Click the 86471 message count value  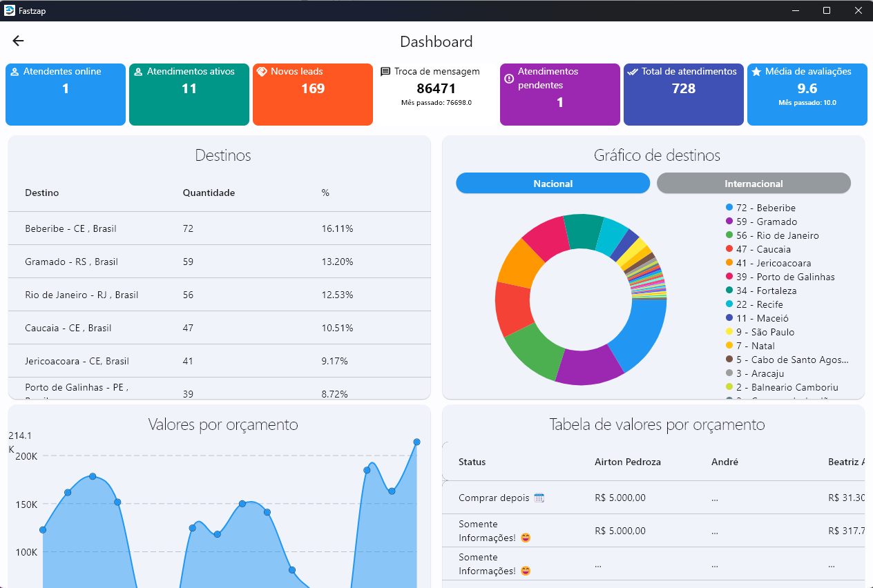tap(436, 88)
